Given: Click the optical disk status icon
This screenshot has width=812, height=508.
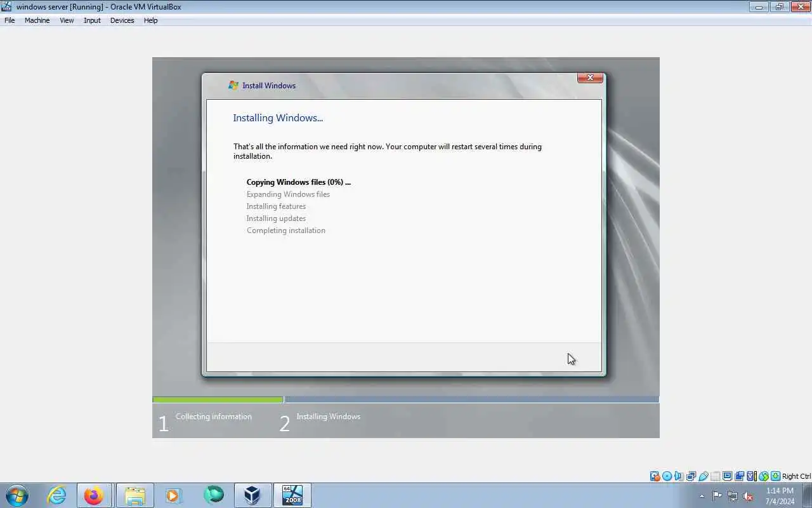Looking at the screenshot, I should [x=667, y=476].
